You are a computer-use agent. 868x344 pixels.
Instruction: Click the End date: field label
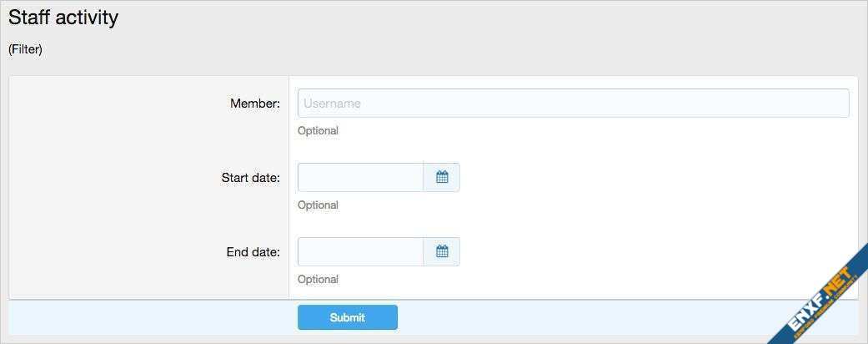coord(253,252)
